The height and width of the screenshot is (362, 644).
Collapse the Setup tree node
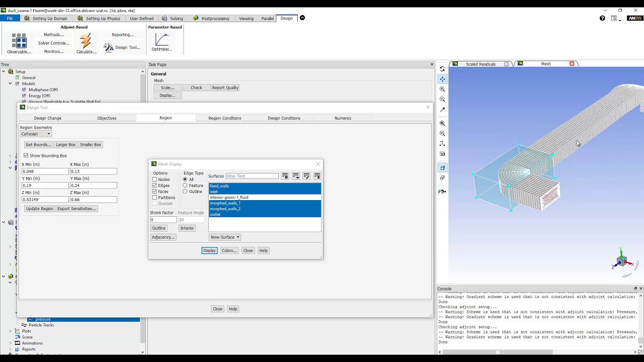(x=4, y=71)
